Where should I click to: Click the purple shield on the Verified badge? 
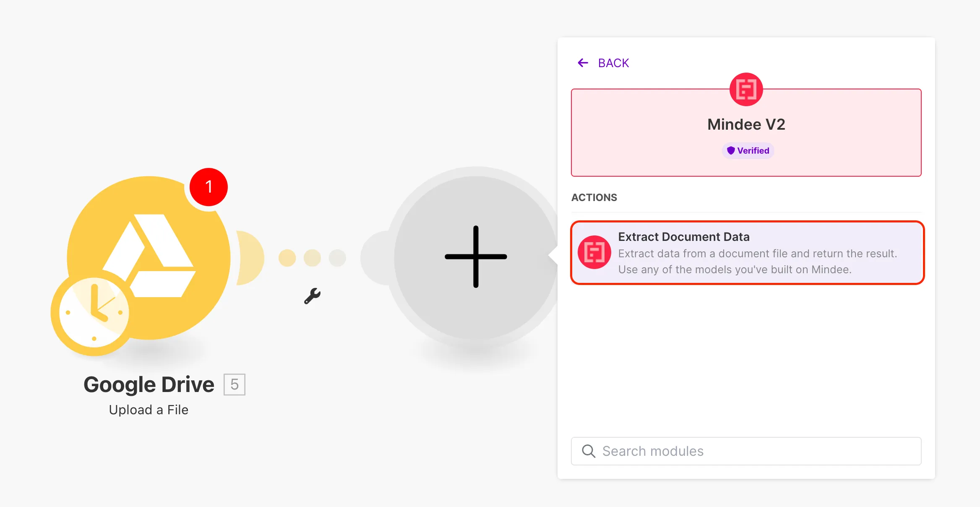(730, 150)
